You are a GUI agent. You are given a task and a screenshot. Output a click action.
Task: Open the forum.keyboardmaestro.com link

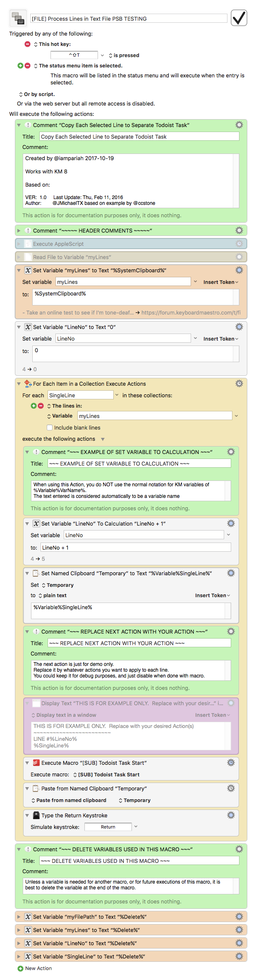[191, 312]
